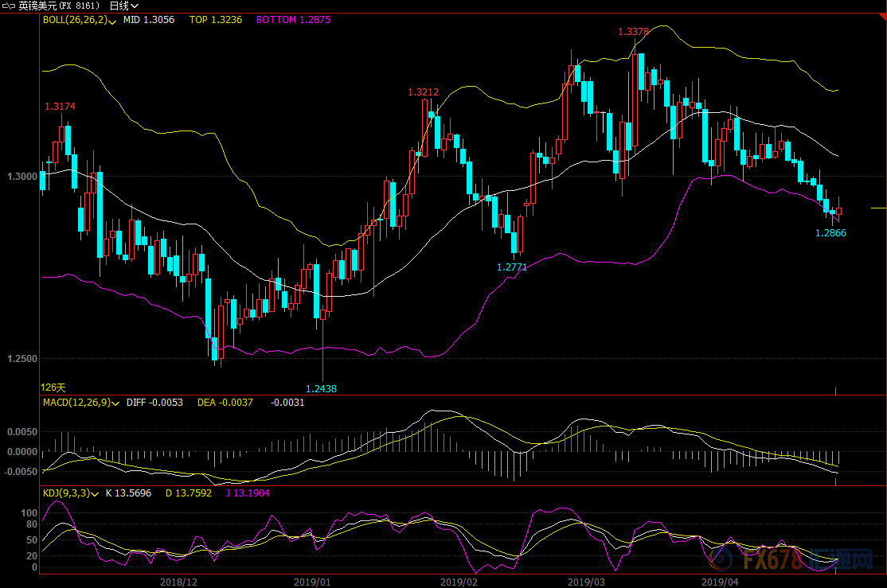
Task: Click the J 13.1904 value
Action: 248,493
